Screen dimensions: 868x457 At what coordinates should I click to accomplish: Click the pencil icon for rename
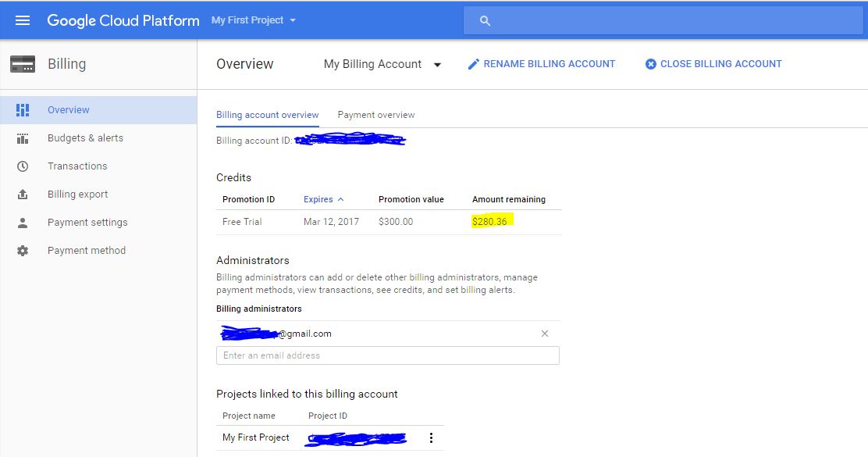tap(473, 64)
